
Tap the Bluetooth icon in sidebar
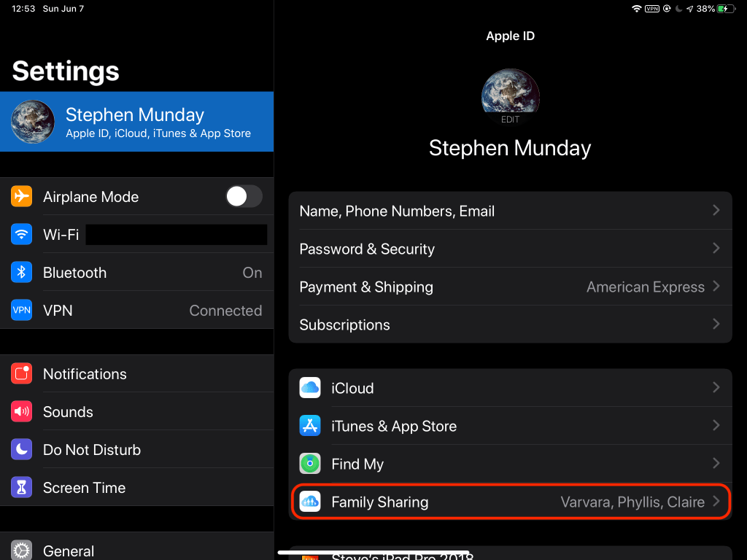22,273
